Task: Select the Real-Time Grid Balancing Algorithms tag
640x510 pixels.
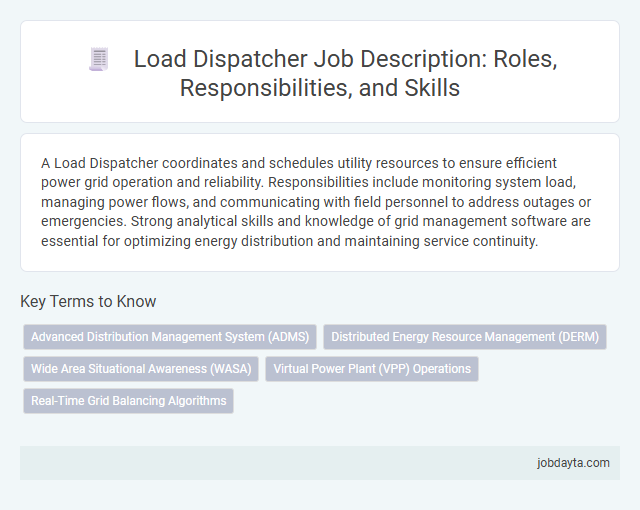Action: (129, 401)
